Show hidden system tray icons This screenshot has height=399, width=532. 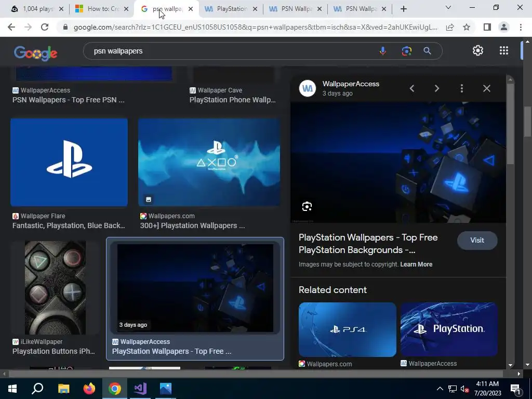coord(440,389)
